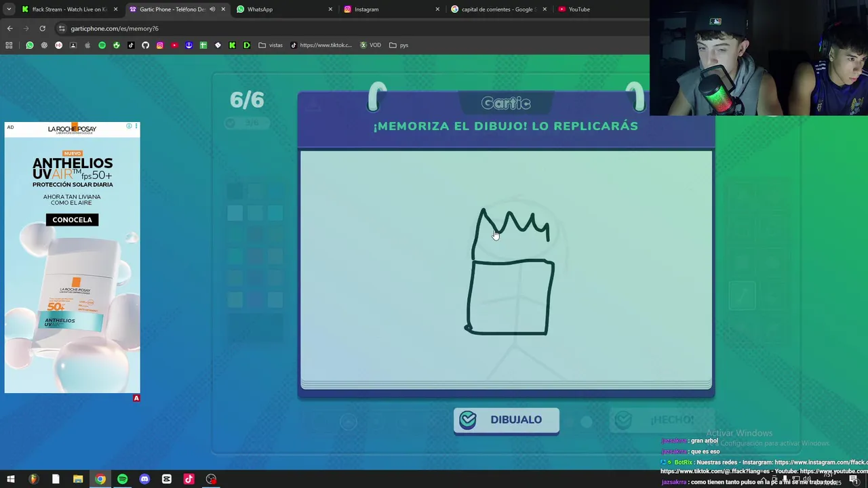Close the Instagram tab
868x488 pixels.
click(x=437, y=9)
